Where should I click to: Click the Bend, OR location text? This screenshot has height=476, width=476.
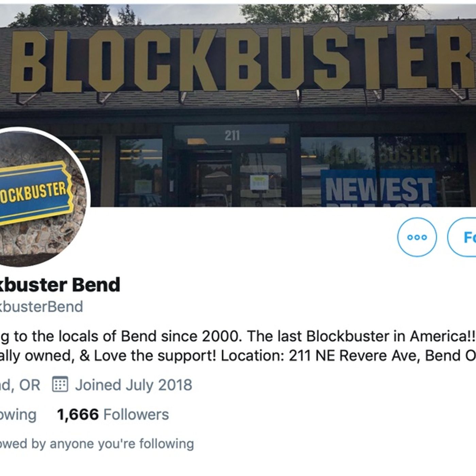click(20, 385)
